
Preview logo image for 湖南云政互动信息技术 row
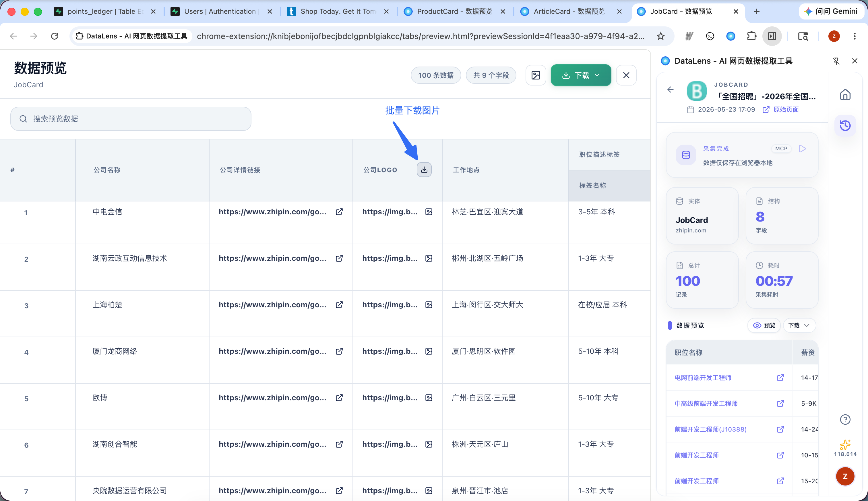(x=429, y=259)
